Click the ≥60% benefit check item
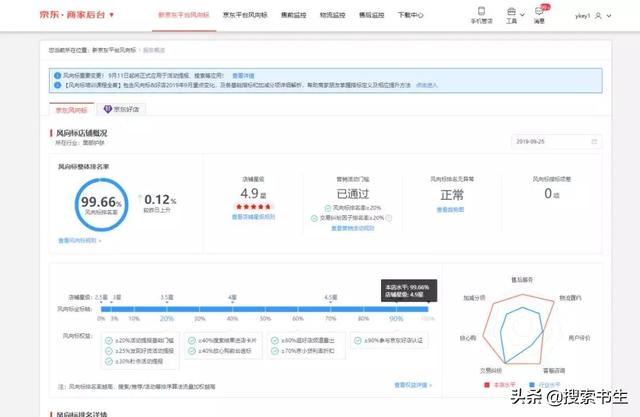This screenshot has width=640, height=417. [x=303, y=340]
